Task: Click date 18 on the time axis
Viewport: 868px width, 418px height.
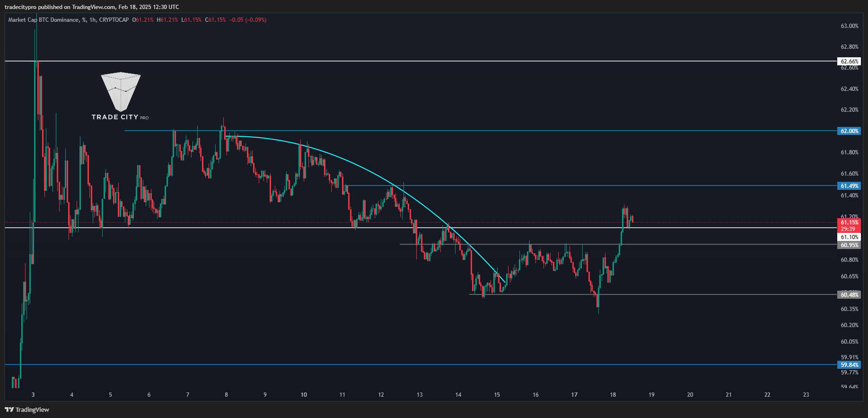Action: coord(613,395)
